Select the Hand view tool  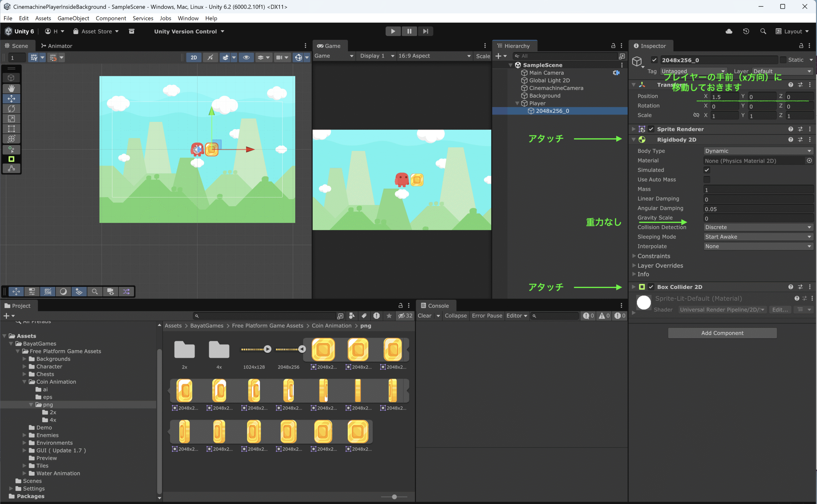pos(11,88)
